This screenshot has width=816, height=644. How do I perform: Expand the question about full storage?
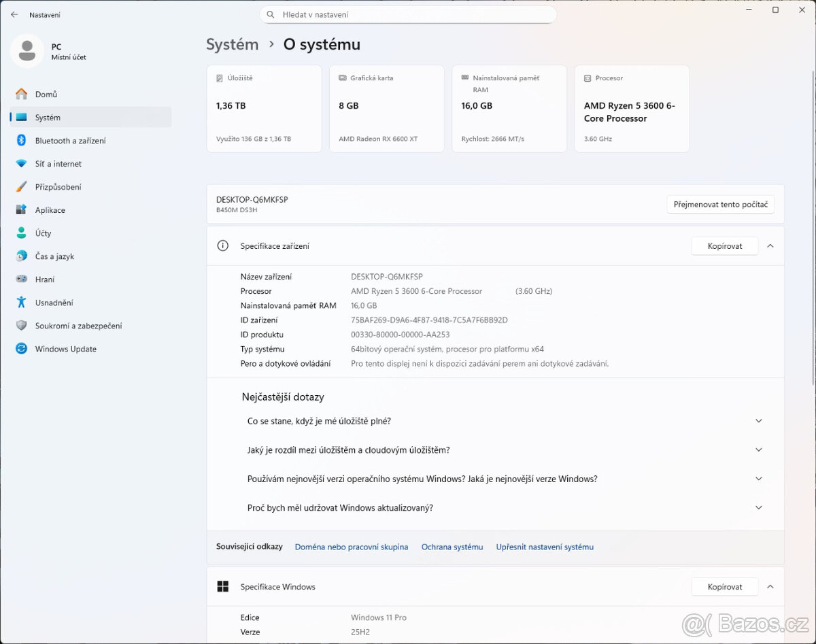point(758,420)
